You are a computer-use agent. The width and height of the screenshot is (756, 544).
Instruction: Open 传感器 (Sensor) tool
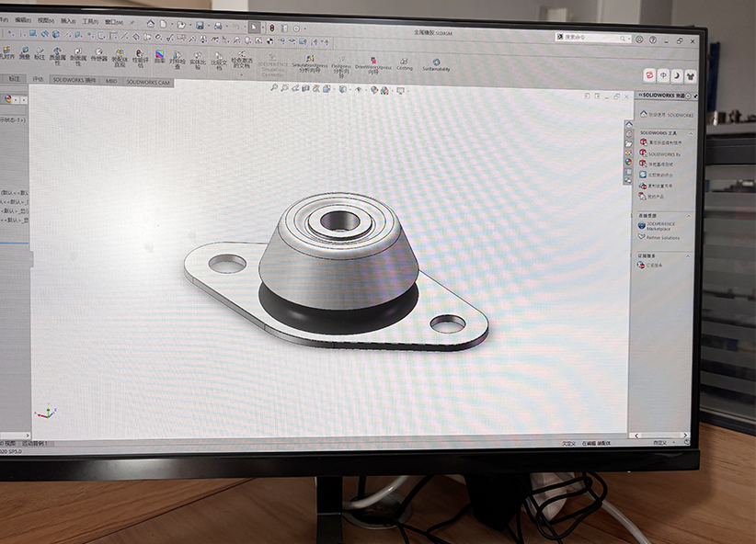tap(98, 55)
